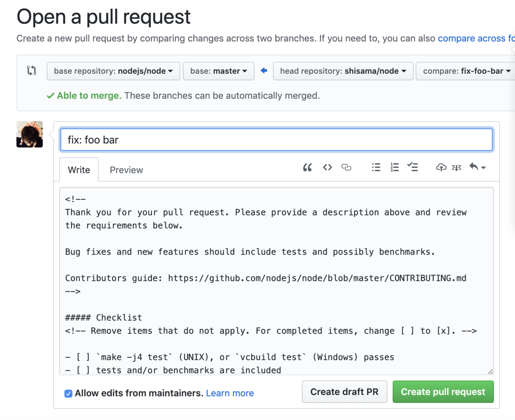Open the Learn more link
This screenshot has height=420, width=515.
230,393
